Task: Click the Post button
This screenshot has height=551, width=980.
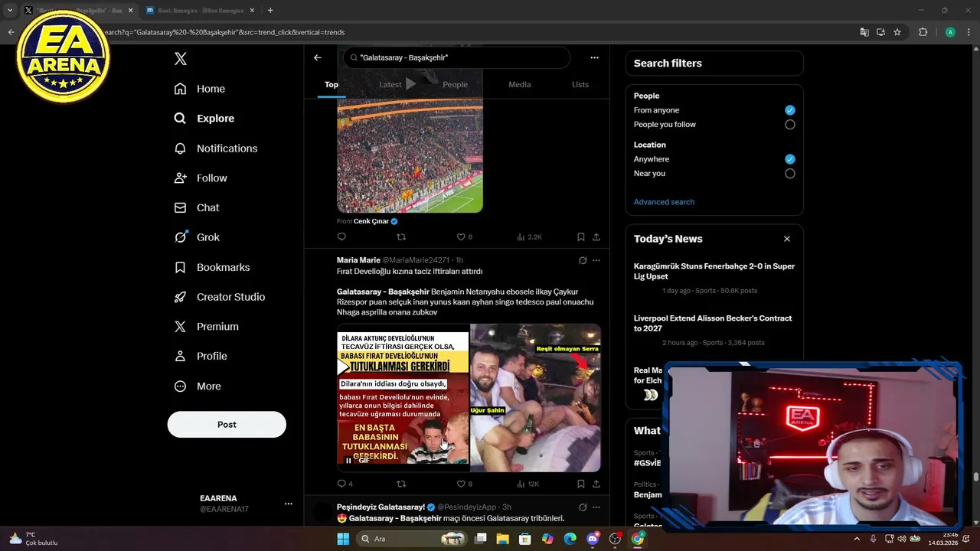Action: click(227, 425)
